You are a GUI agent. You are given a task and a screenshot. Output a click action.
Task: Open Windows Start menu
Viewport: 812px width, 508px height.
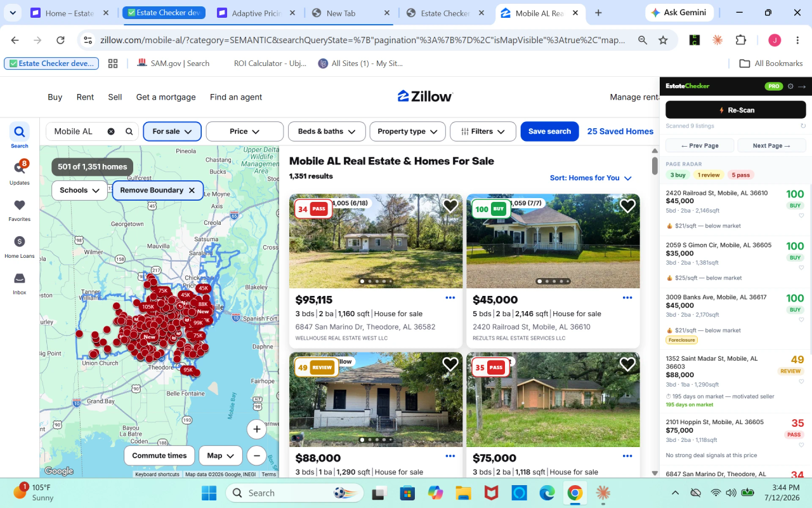[x=209, y=493]
